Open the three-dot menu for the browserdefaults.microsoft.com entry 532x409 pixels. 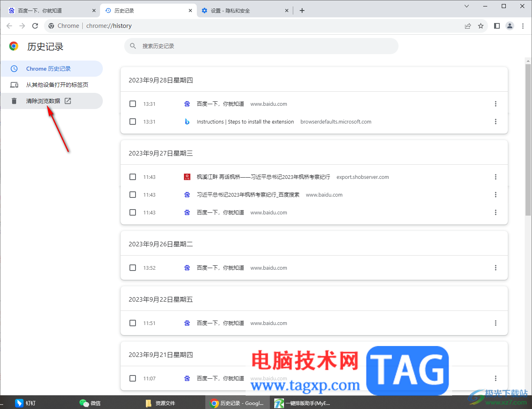495,122
